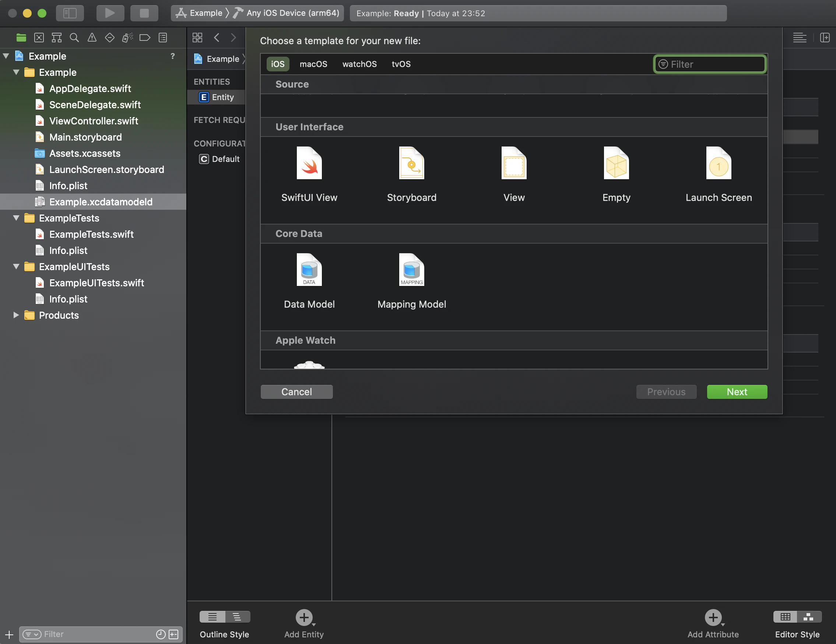Choose the View template icon
The height and width of the screenshot is (644, 836).
[x=514, y=163]
